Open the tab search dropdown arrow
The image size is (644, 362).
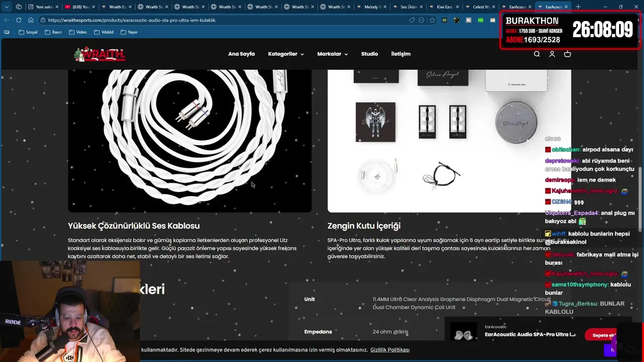pos(7,7)
